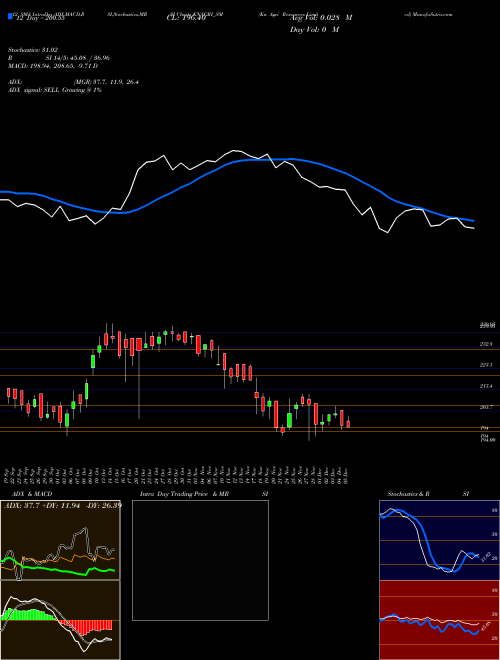This screenshot has width=500, height=660.
Task: Click the 'SI 14/3: 45.08 / 36.96' readout
Action: click(x=76, y=58)
